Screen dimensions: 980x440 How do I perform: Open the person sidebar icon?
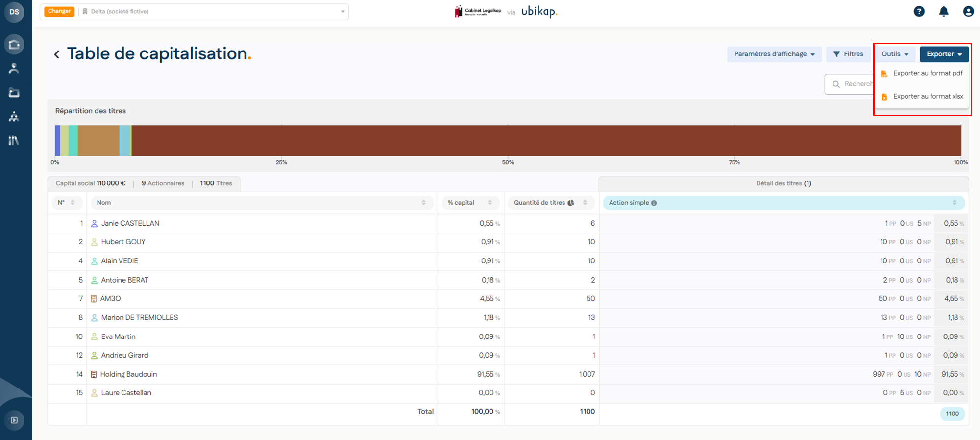point(14,68)
